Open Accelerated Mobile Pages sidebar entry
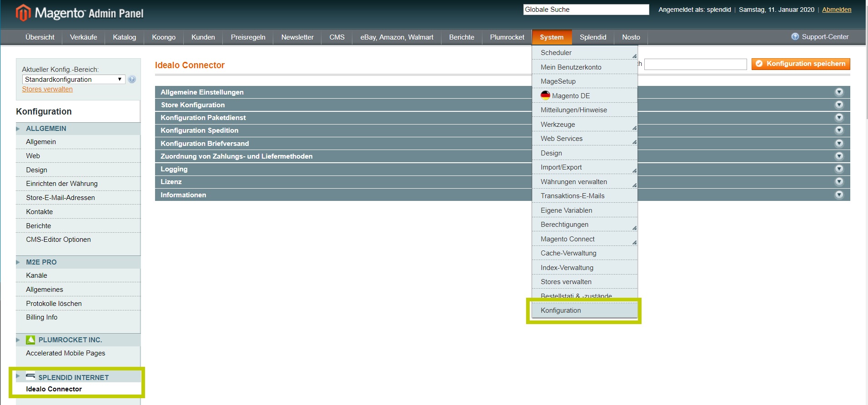 point(78,353)
